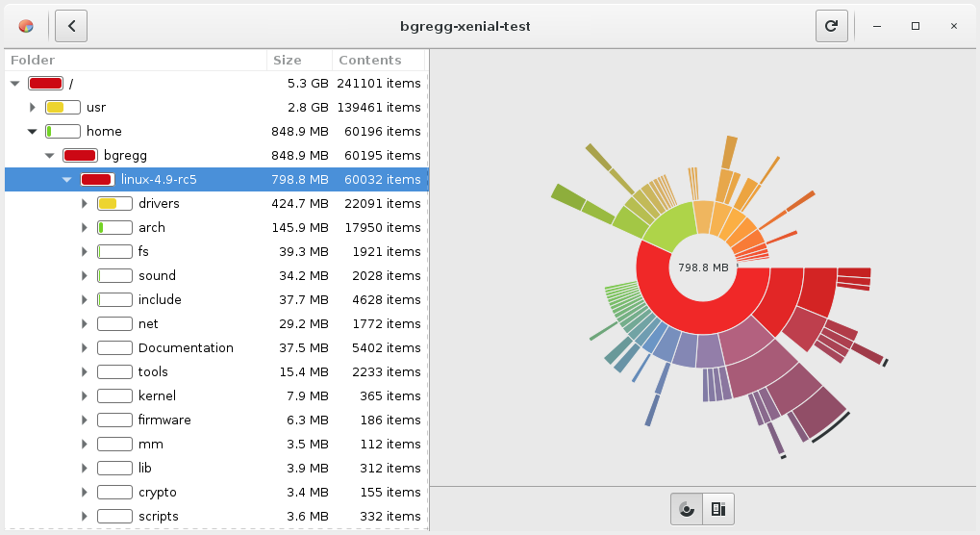Sort by the Size column header
The image size is (980, 535).
pos(298,60)
